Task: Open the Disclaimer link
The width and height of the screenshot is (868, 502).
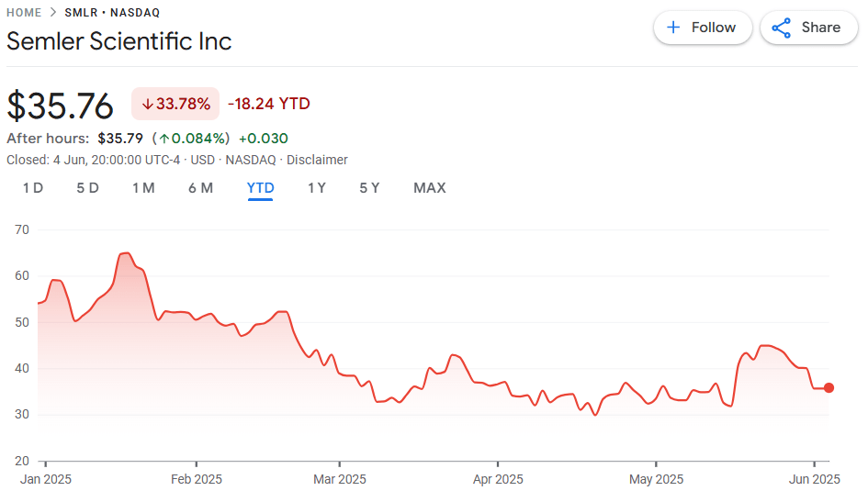Action: tap(317, 160)
